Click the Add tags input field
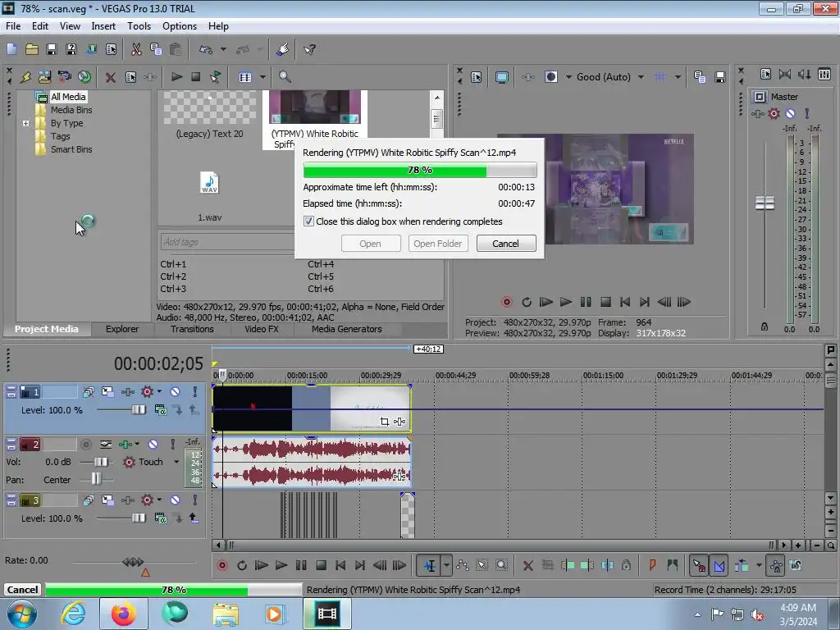The height and width of the screenshot is (630, 840). click(x=227, y=242)
